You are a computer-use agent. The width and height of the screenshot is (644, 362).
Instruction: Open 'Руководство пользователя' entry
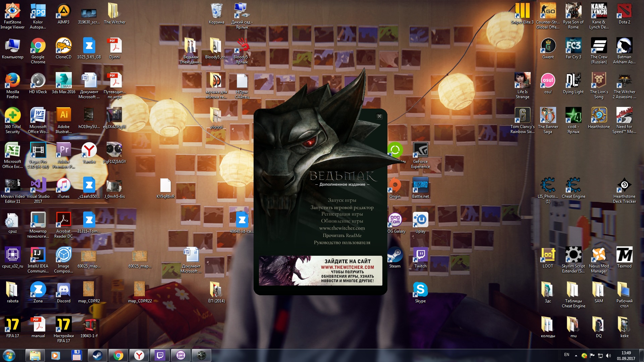click(x=342, y=242)
